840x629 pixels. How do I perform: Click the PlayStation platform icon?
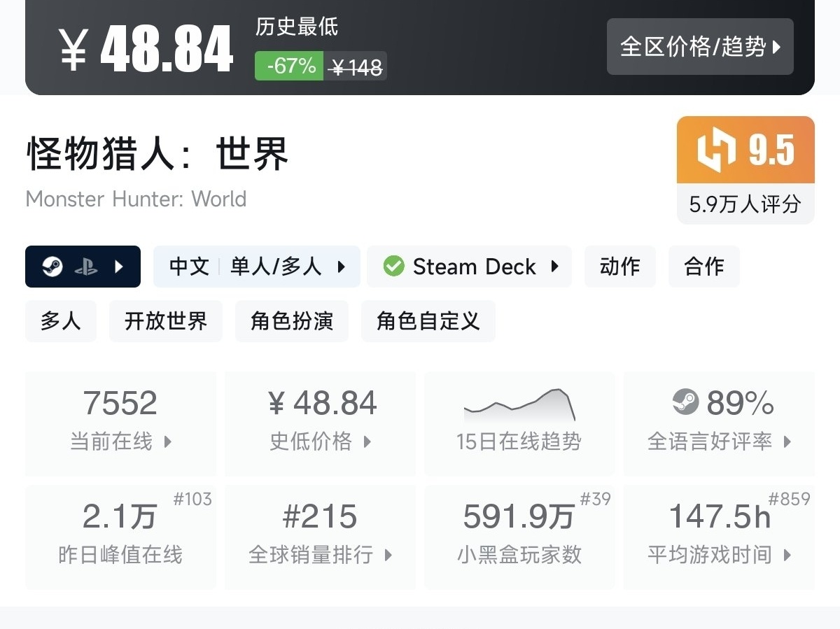tap(85, 267)
